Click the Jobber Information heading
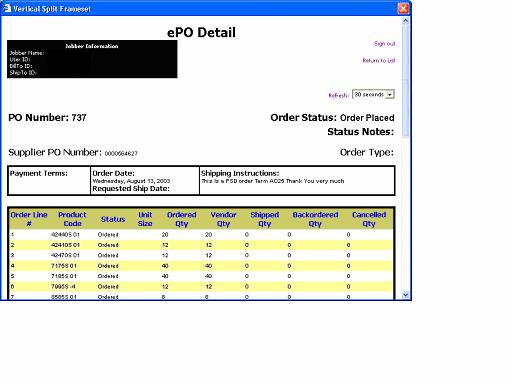512x384 pixels. coord(92,46)
